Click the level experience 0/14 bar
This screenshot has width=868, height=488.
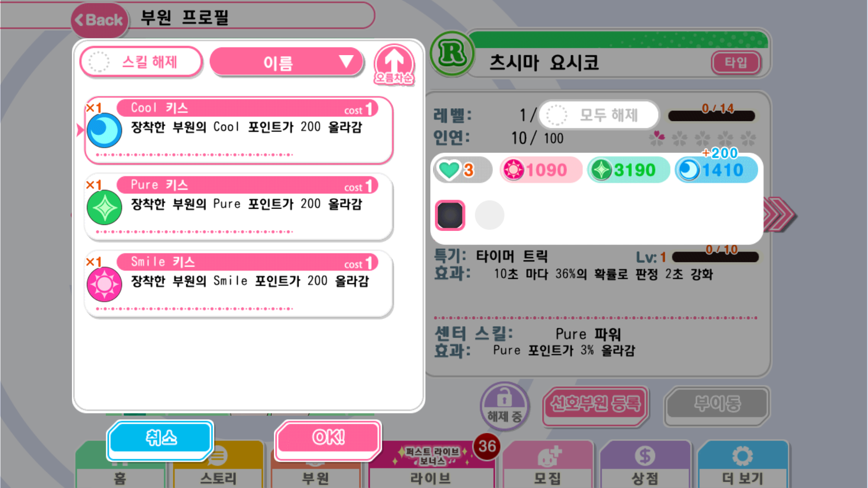[712, 115]
